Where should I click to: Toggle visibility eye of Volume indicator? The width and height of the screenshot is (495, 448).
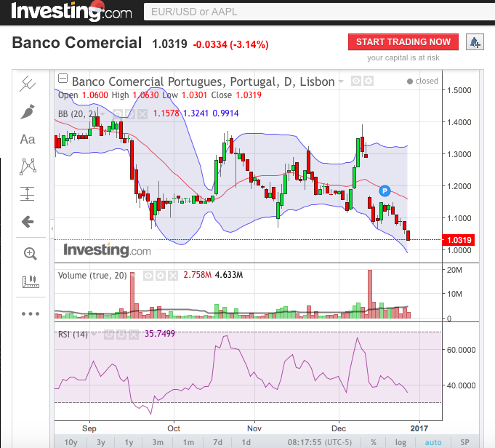(148, 276)
